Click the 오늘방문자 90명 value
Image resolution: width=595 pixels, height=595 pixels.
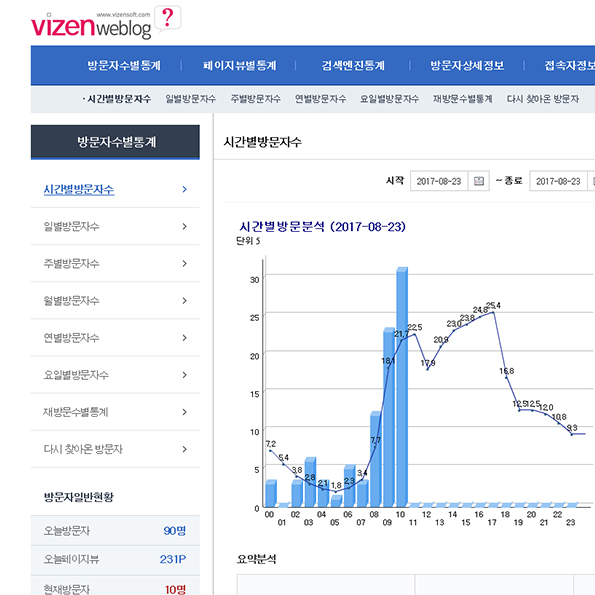click(x=175, y=530)
